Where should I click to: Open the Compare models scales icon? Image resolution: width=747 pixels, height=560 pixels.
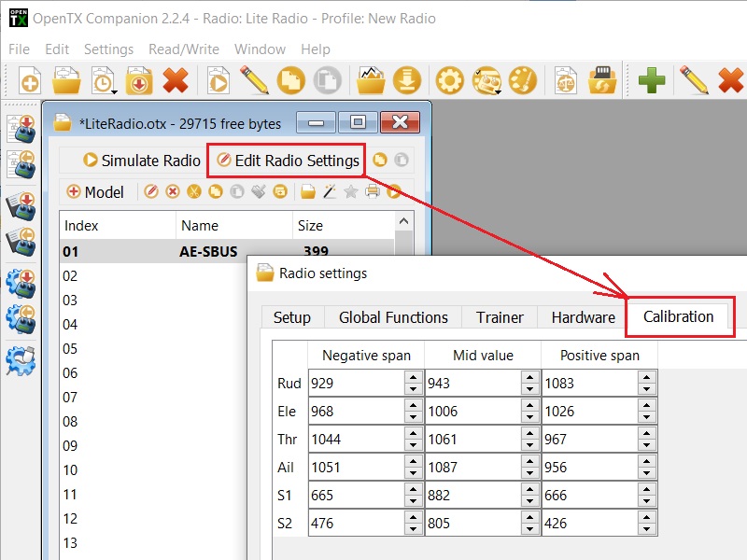pos(566,80)
